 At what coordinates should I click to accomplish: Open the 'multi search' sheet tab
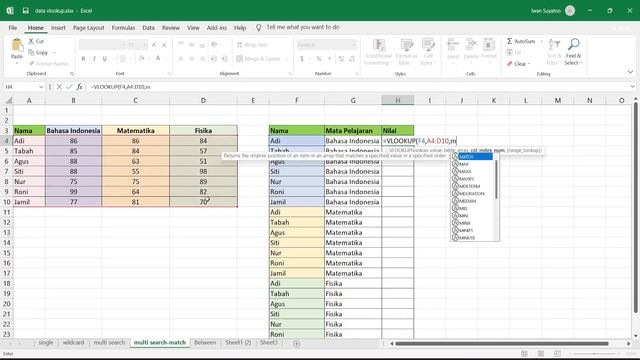tap(109, 343)
